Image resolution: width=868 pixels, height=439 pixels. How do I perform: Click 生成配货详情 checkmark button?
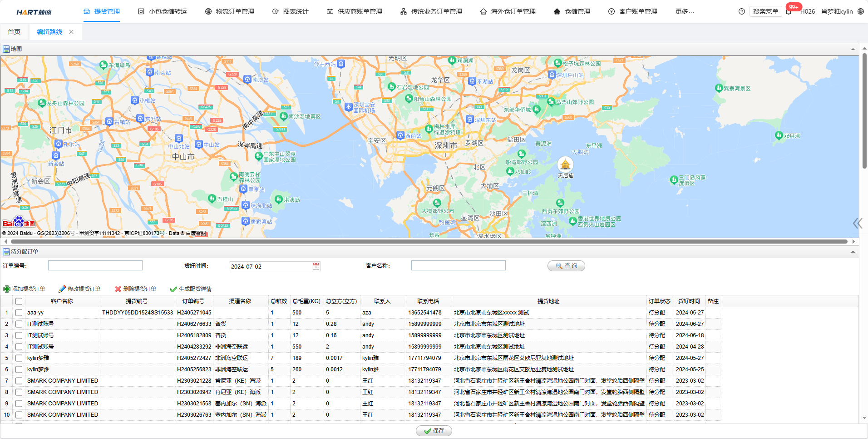click(191, 289)
